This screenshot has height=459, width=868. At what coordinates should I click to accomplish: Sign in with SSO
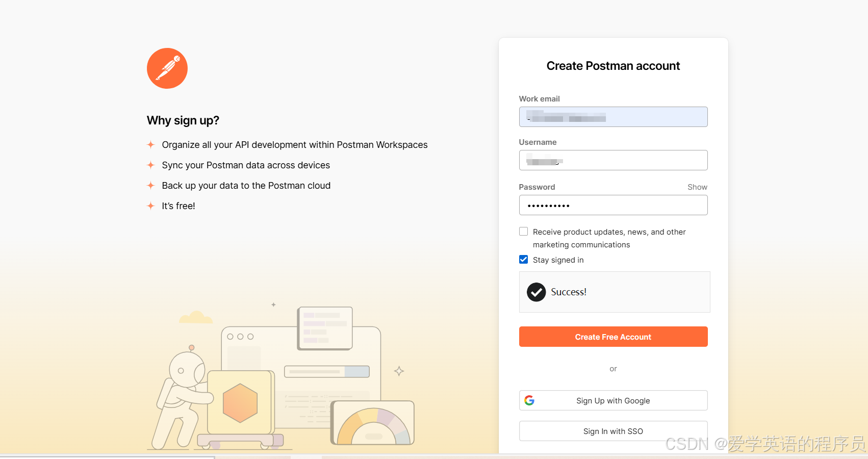(x=613, y=431)
